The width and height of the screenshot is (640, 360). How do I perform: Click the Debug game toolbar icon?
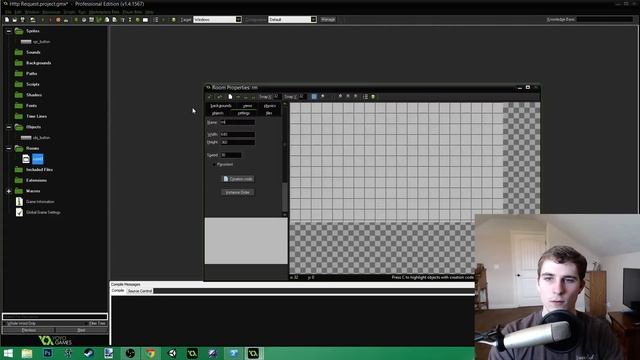(50, 20)
